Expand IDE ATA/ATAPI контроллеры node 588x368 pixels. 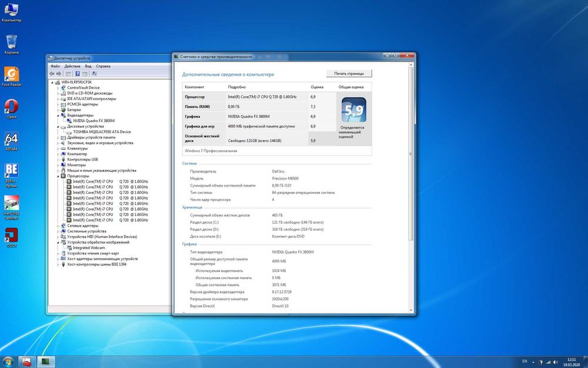coord(58,99)
